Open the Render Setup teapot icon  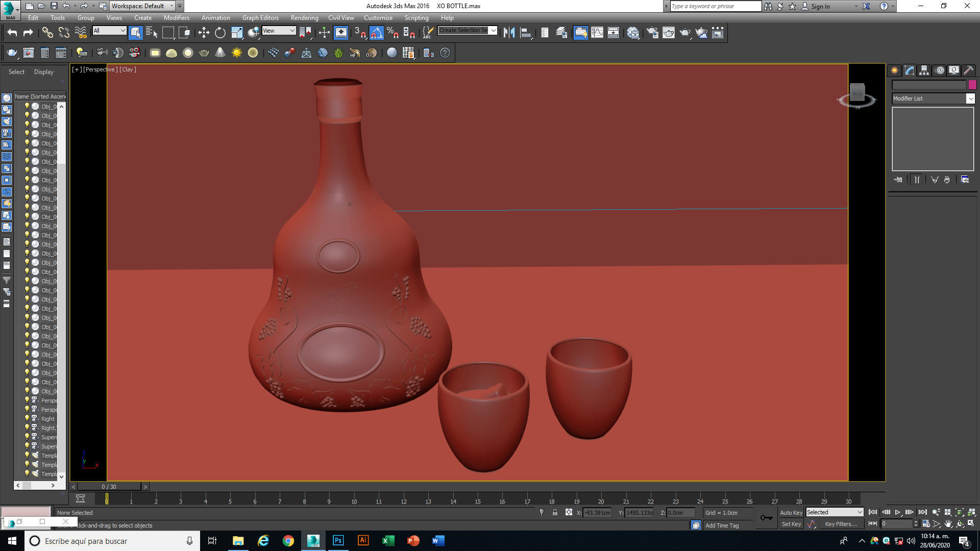point(652,33)
